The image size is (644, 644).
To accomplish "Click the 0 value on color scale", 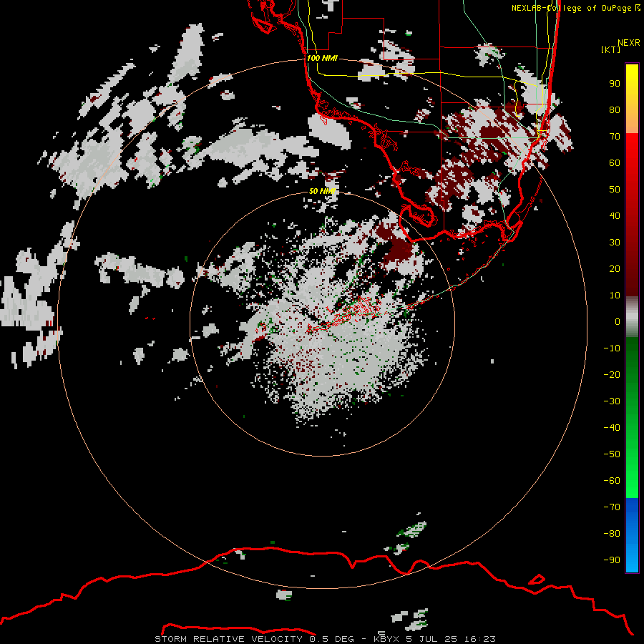I will (618, 321).
